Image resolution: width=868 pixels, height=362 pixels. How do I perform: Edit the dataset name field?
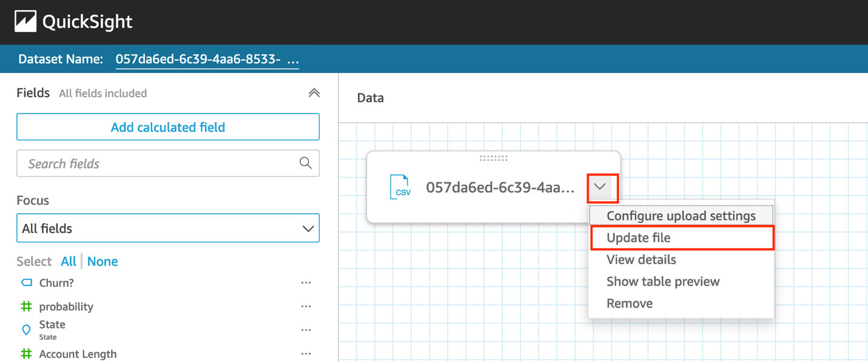(x=207, y=60)
